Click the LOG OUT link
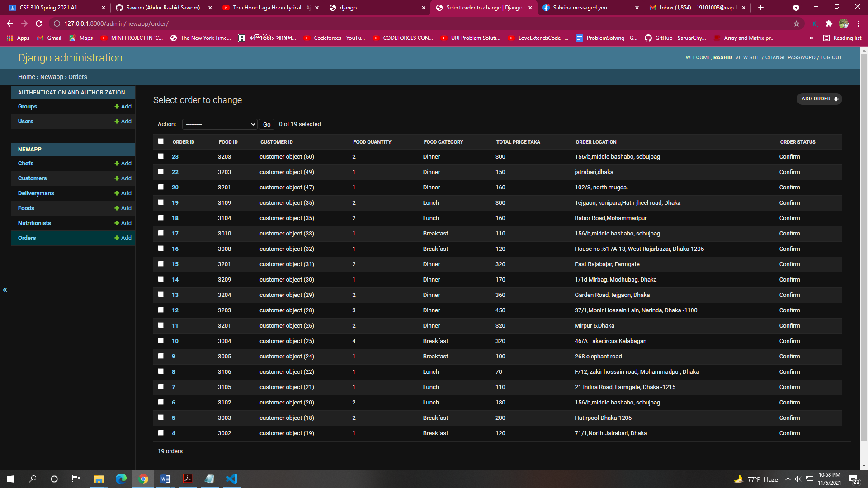Image resolution: width=868 pixels, height=488 pixels. [x=831, y=57]
